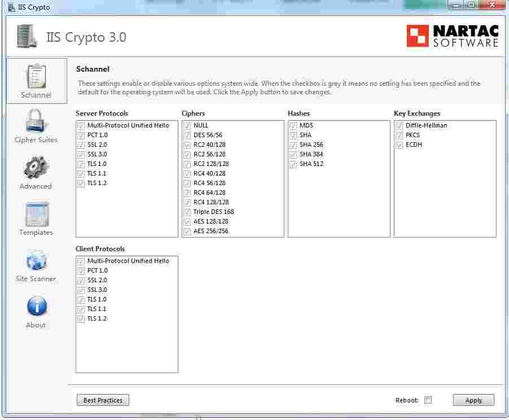Check the Reboot checkbox
This screenshot has height=420, width=509.
pos(428,400)
